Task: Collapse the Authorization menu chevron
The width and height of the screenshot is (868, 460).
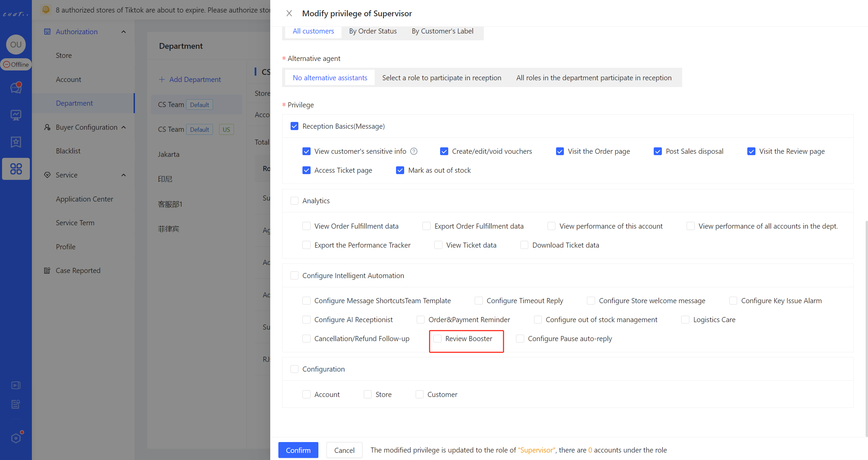Action: pos(123,32)
